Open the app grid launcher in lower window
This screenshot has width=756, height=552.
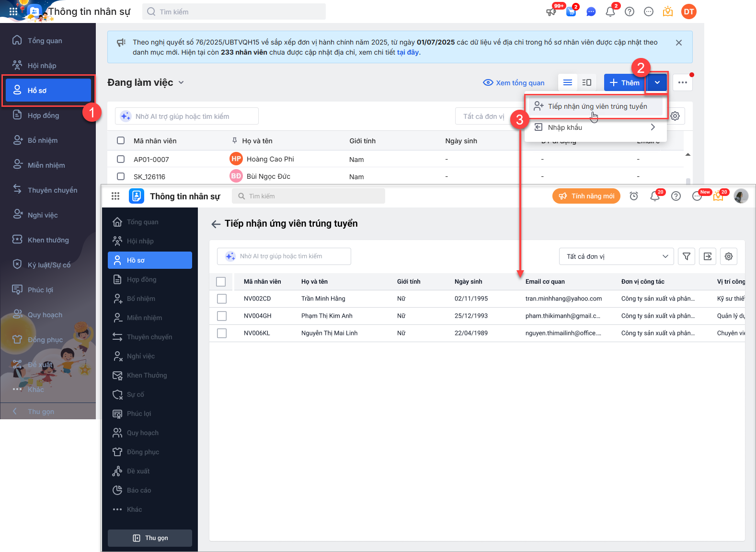(x=115, y=196)
